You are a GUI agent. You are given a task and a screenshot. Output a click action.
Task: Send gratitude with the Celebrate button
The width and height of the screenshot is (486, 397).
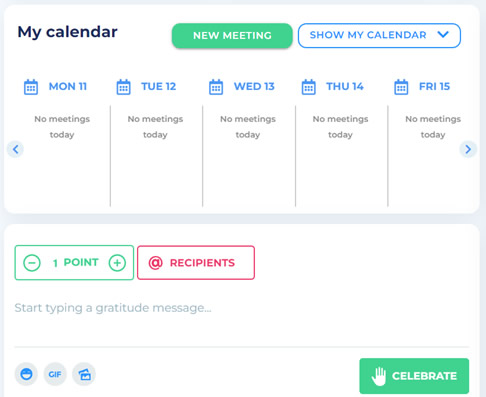(414, 376)
